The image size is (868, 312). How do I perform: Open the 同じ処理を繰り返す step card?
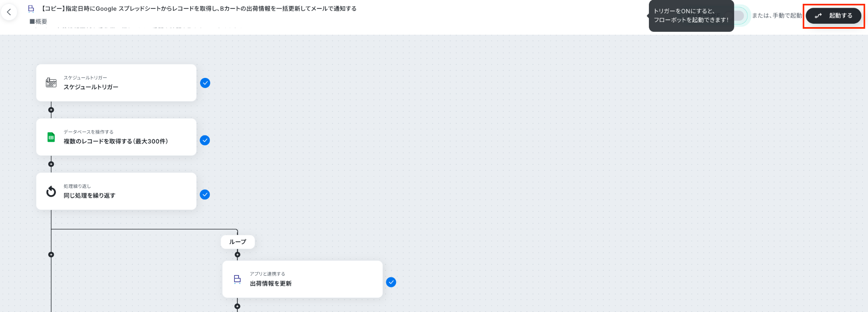pyautogui.click(x=116, y=191)
